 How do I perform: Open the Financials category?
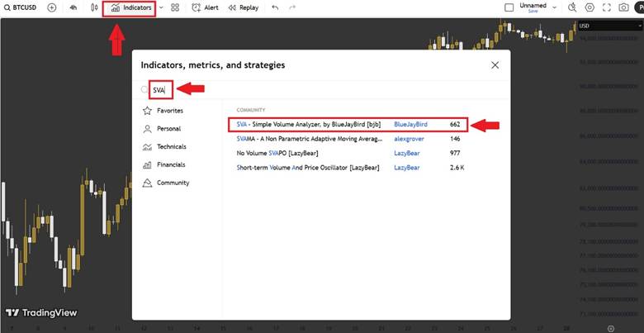click(163, 165)
